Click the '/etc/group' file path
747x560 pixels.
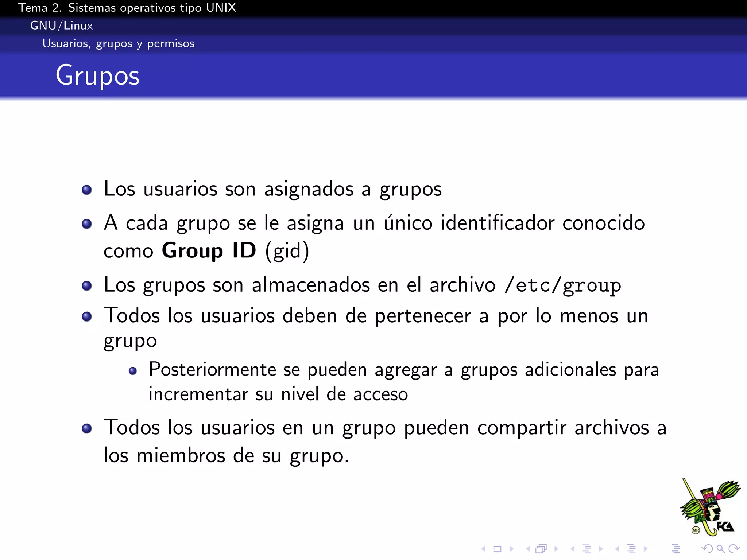pos(562,285)
